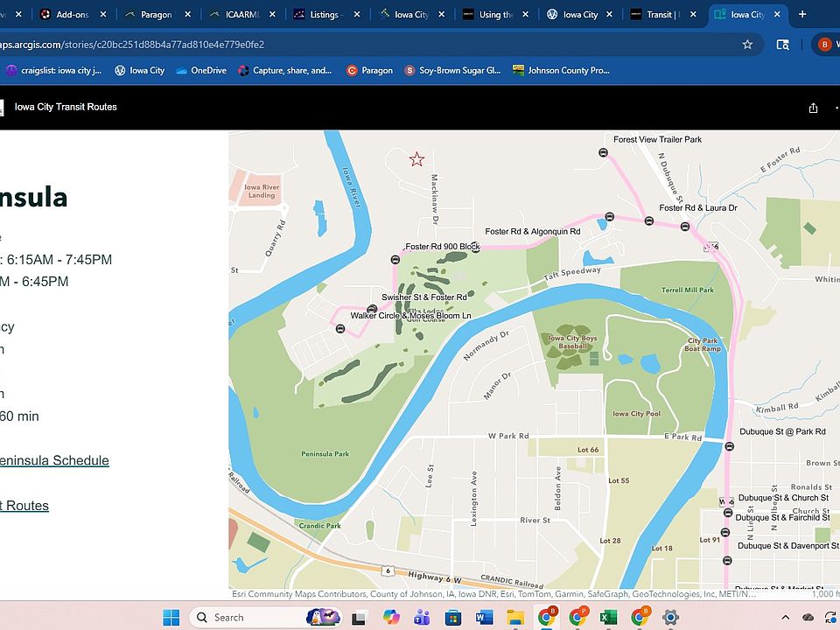The image size is (840, 630).
Task: Show hidden system tray icons
Action: coord(784,617)
